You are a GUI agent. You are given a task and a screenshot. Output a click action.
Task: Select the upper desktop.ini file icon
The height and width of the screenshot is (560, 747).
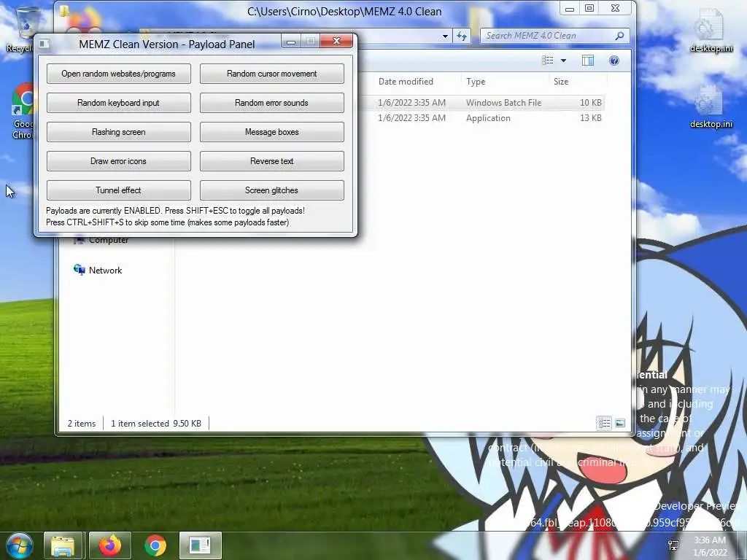711,30
